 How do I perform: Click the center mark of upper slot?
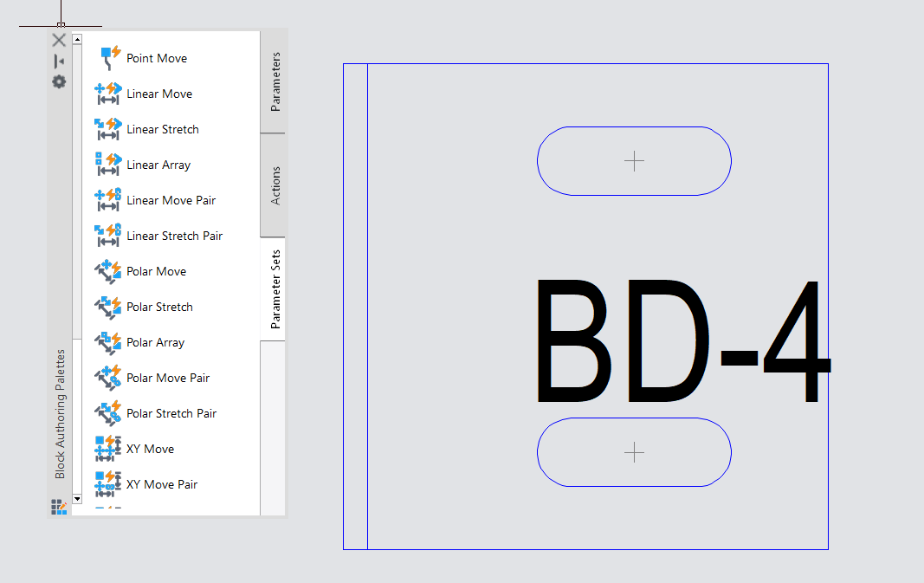tap(634, 161)
